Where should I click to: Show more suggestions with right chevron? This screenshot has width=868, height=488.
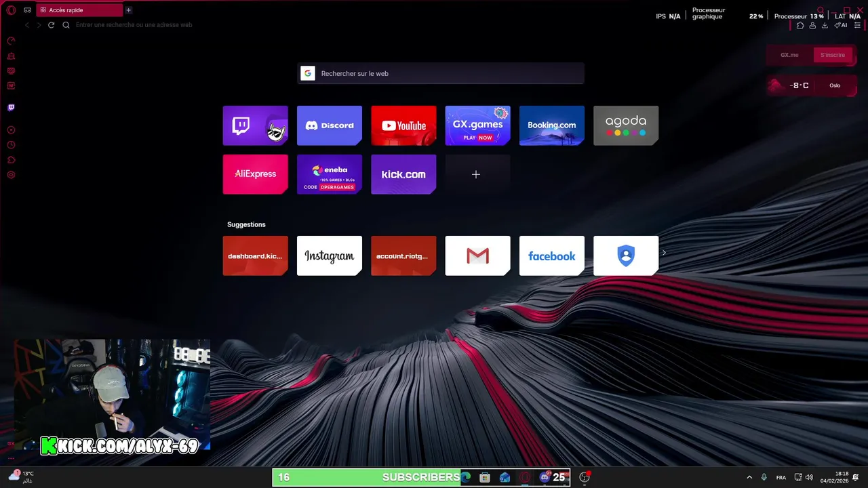coord(664,253)
